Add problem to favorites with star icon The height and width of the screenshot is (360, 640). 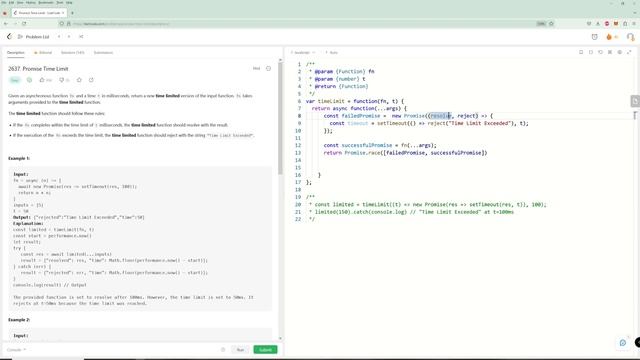coord(79,80)
